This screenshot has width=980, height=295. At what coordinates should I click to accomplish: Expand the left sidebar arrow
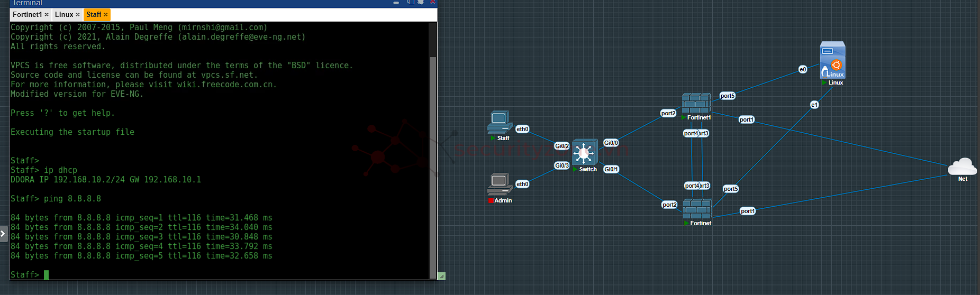tap(3, 233)
